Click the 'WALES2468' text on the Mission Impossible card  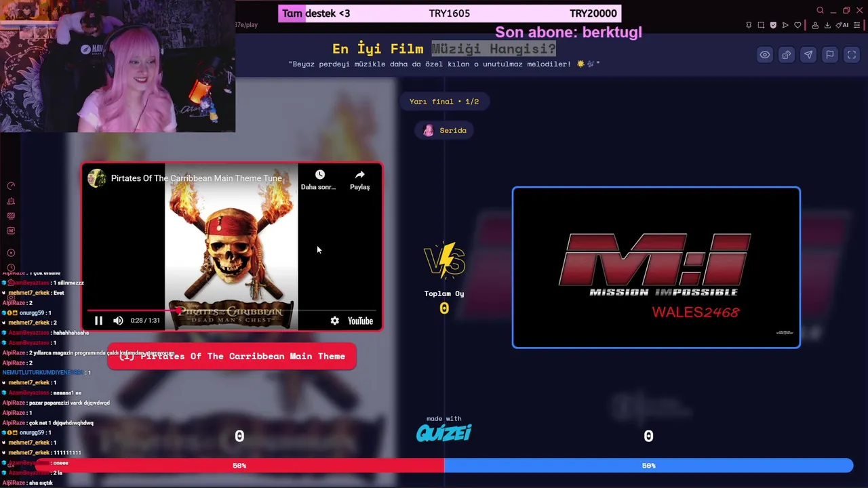coord(696,312)
